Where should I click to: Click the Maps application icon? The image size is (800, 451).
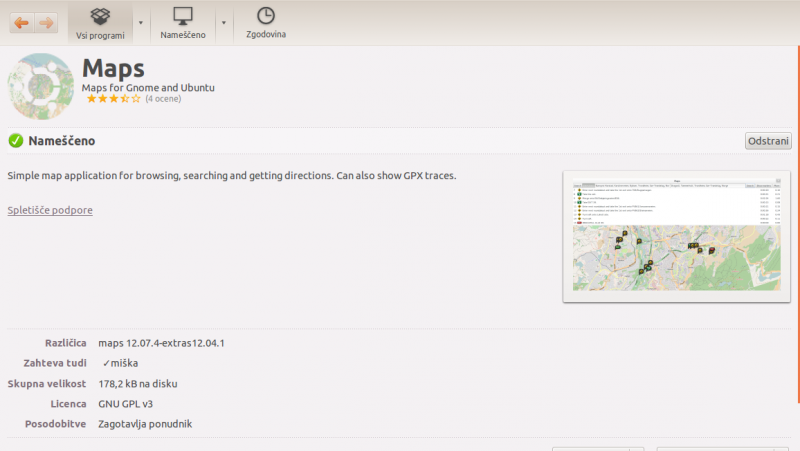click(x=40, y=86)
